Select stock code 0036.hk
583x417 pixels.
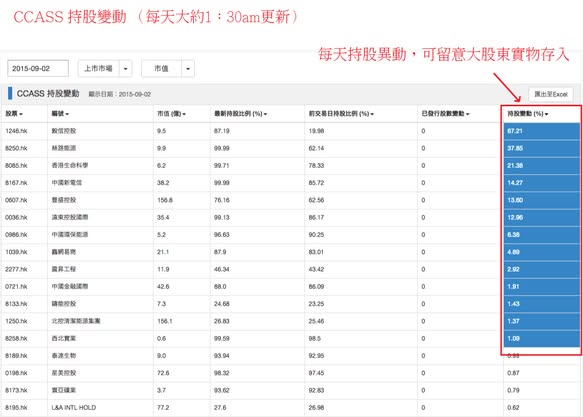tap(16, 217)
